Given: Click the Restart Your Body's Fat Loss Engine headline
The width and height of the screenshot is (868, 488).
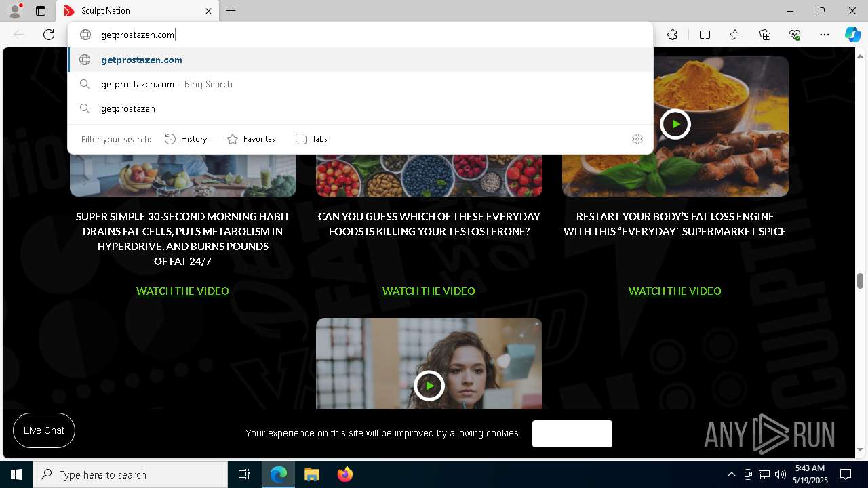Looking at the screenshot, I should (675, 224).
